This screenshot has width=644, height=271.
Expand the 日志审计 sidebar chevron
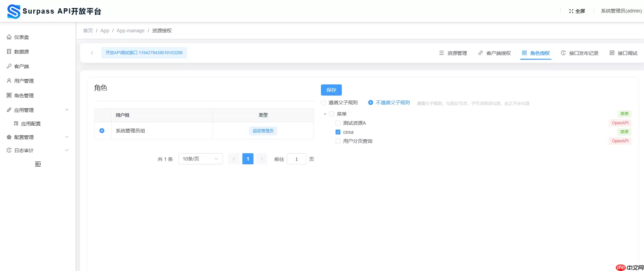tap(67, 150)
